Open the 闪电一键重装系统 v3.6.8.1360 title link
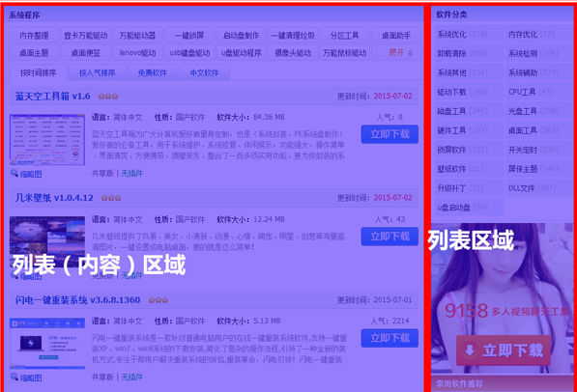Screen dimensions: 577x392 pos(77,300)
